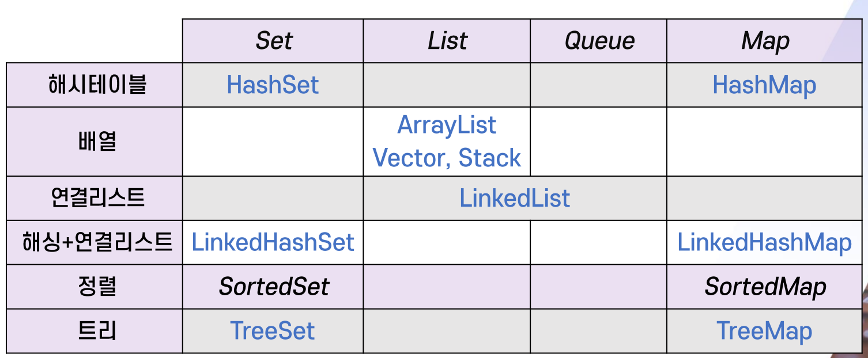Click LinkedHashSet in the table
Screen dimensions: 868x358
(x=273, y=242)
